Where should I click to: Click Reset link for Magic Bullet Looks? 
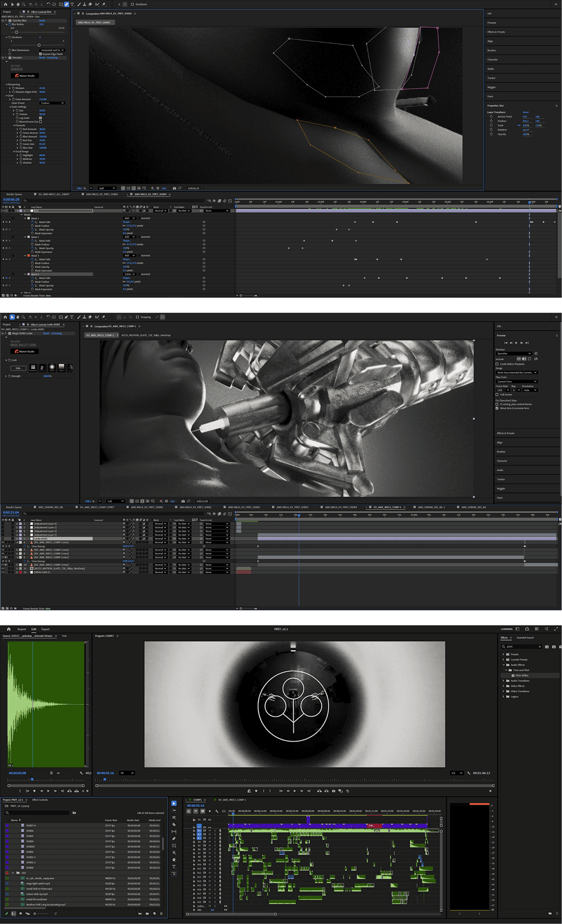click(46, 333)
